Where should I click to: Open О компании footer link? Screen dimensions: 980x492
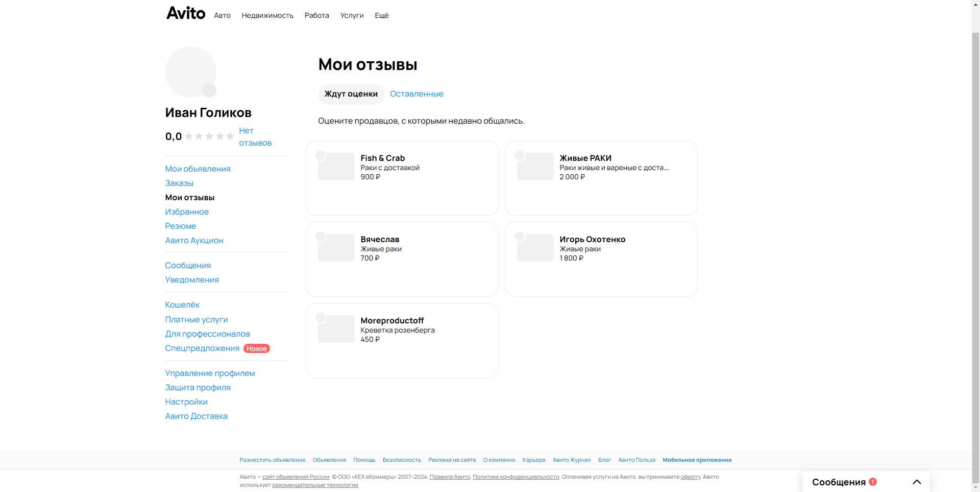coord(499,460)
